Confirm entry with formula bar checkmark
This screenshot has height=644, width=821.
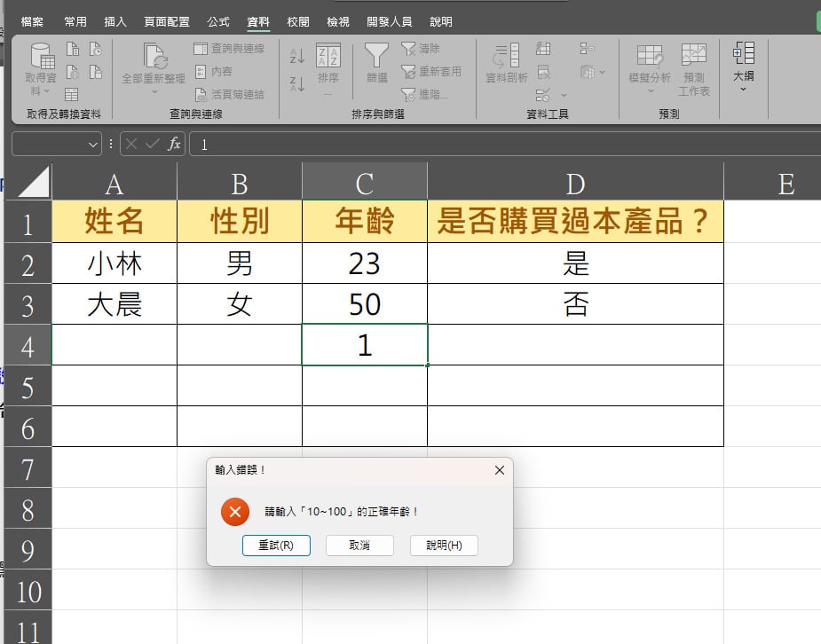coord(153,144)
